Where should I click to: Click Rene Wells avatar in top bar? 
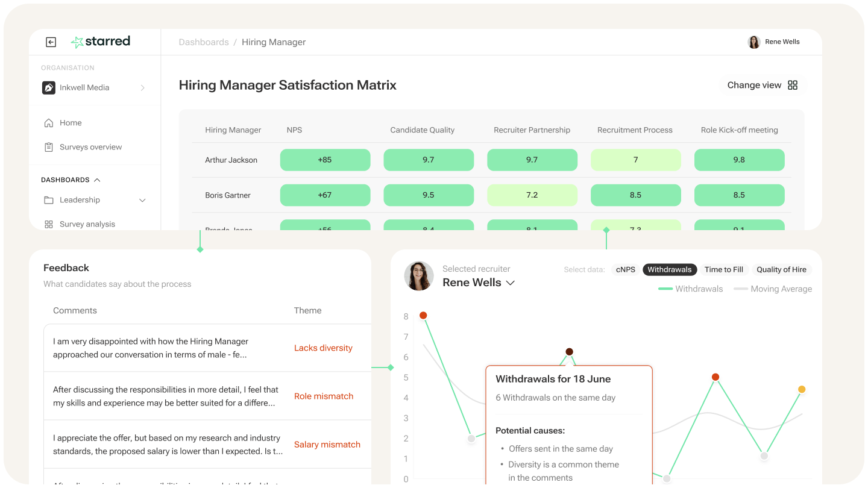tap(754, 42)
